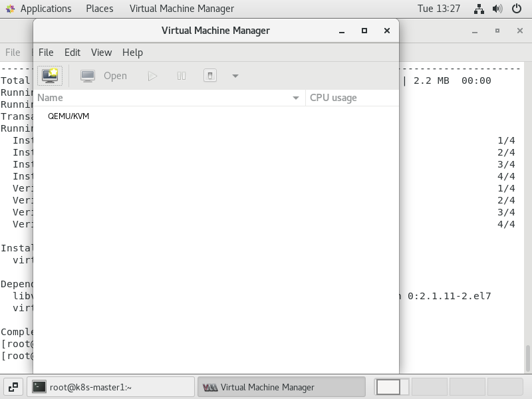The image size is (532, 399).
Task: Click the network status icon
Action: point(479,9)
